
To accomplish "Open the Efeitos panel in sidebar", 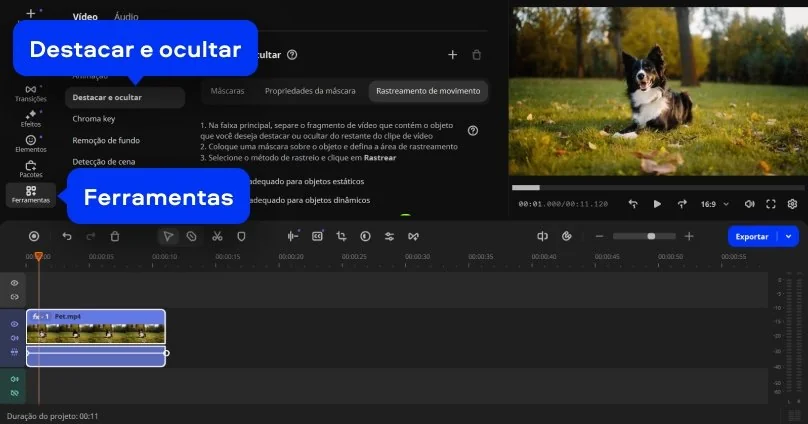I will (x=30, y=118).
